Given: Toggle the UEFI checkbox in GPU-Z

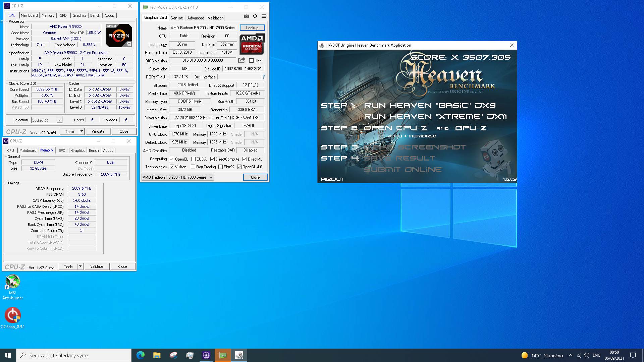Looking at the screenshot, I should tap(251, 61).
